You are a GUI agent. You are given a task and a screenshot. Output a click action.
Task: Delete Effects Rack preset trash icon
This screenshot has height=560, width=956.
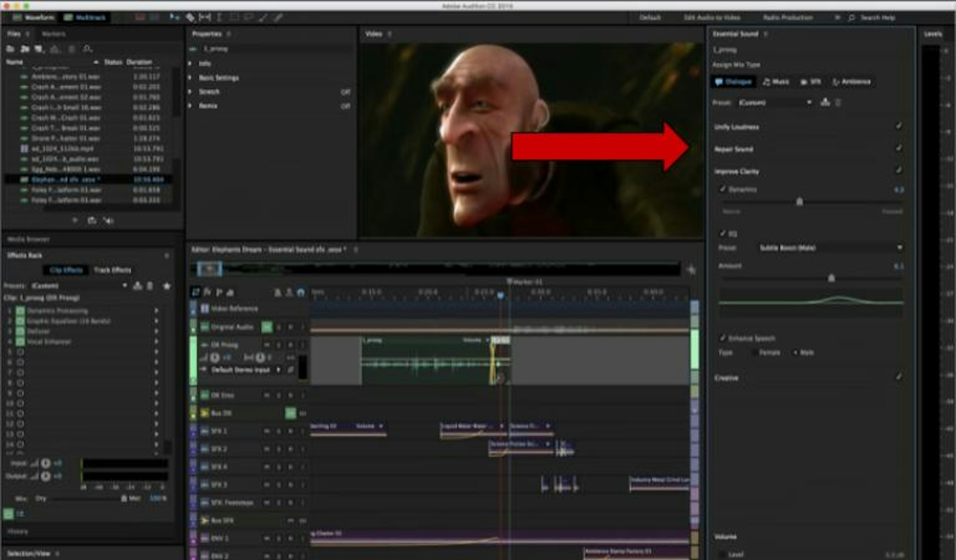(149, 286)
